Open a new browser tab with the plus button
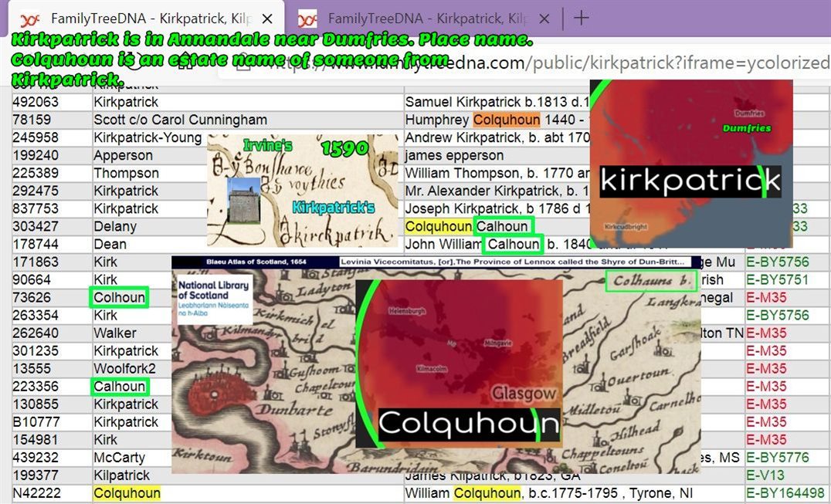This screenshot has width=831, height=504. tap(582, 18)
